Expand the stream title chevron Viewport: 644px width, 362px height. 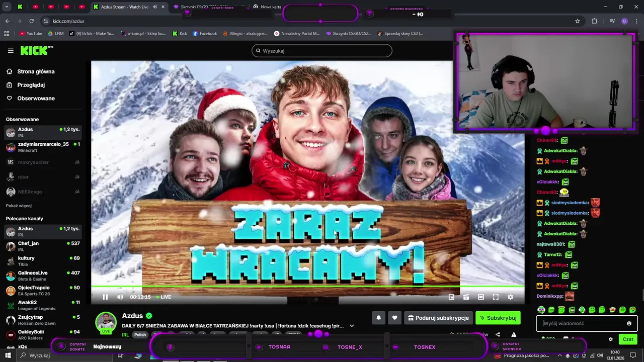pyautogui.click(x=352, y=326)
